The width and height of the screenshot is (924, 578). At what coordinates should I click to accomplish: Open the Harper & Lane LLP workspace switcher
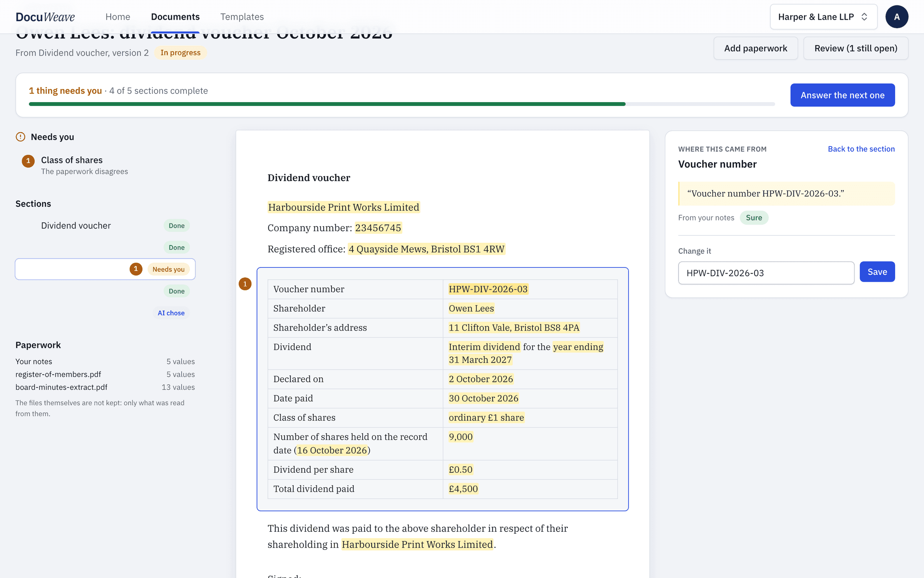(x=824, y=17)
